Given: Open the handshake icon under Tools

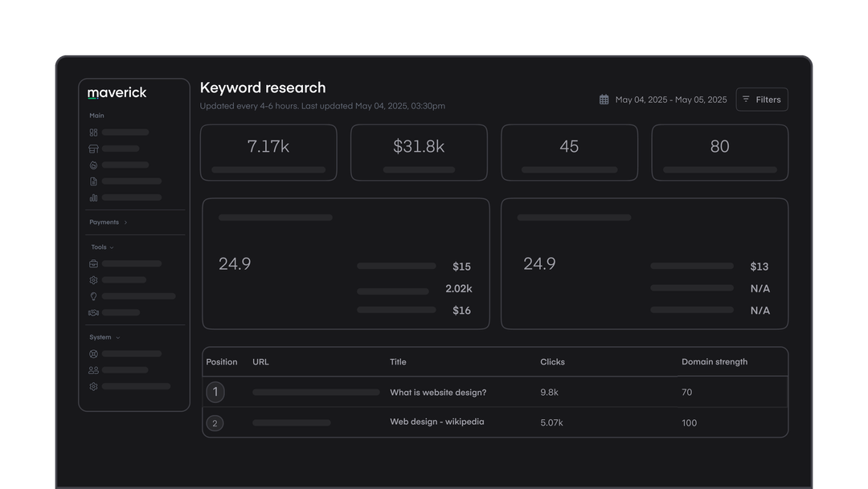Looking at the screenshot, I should click(93, 312).
